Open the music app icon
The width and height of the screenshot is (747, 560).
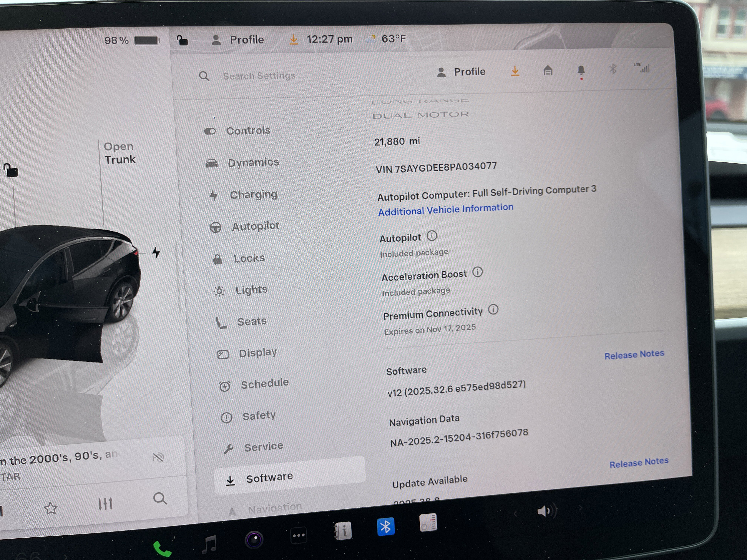click(x=209, y=544)
